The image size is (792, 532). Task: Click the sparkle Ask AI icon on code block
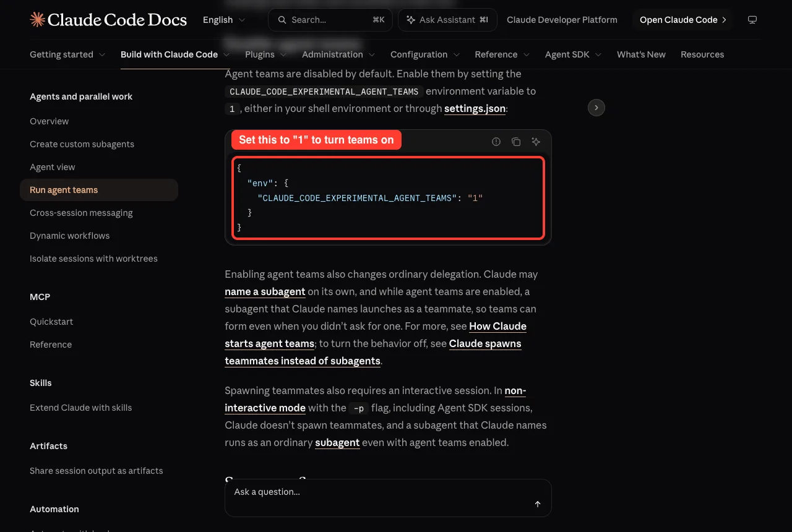tap(536, 142)
